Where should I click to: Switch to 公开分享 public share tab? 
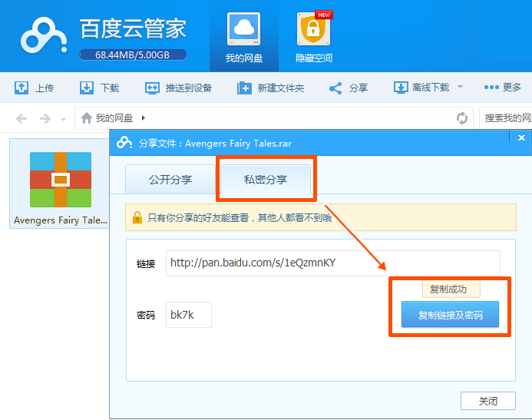pyautogui.click(x=170, y=179)
